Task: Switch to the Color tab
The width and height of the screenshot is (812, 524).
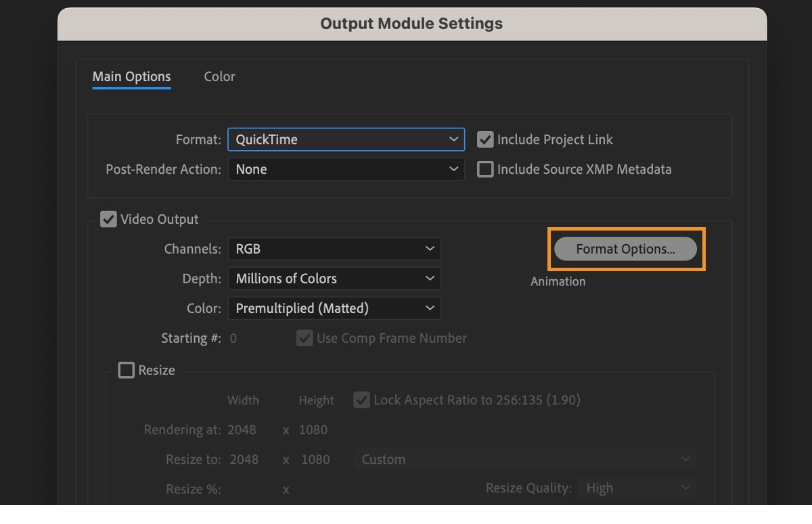Action: point(219,76)
